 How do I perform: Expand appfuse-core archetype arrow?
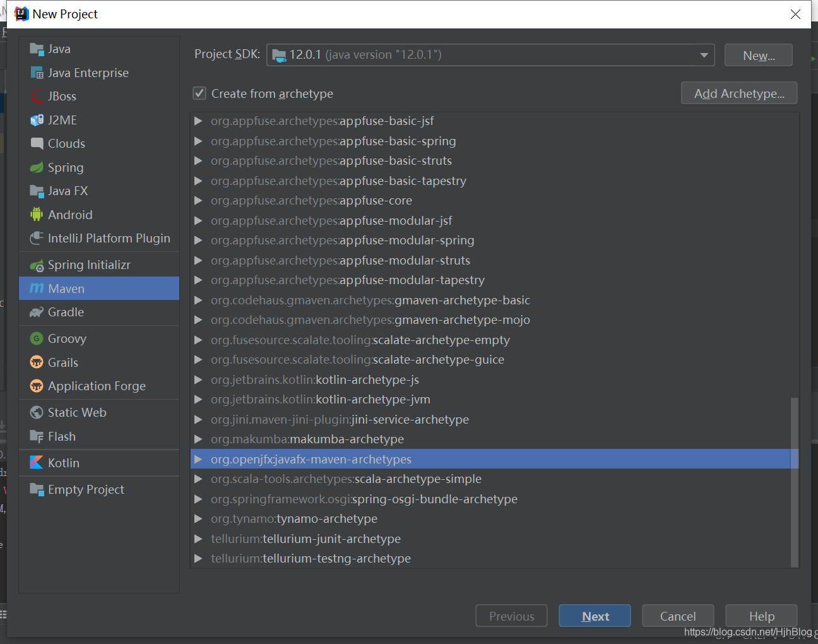click(198, 200)
